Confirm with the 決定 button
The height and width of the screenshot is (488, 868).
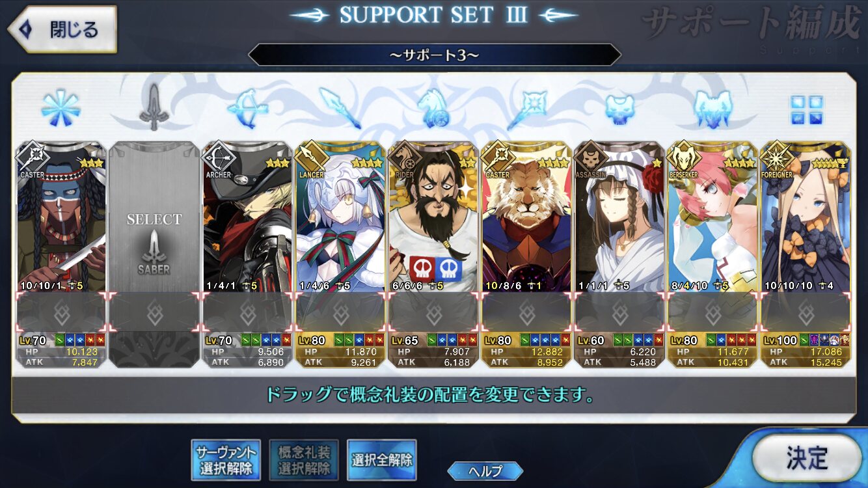pyautogui.click(x=807, y=459)
